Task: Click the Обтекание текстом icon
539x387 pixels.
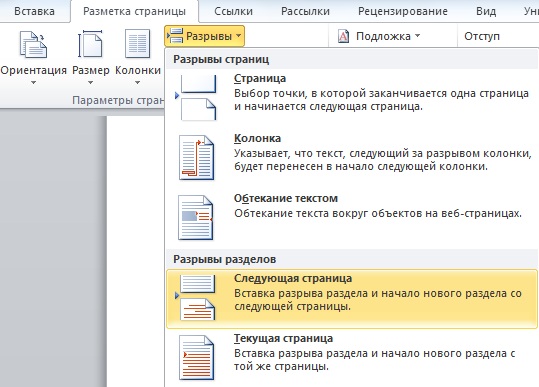Action: click(196, 218)
